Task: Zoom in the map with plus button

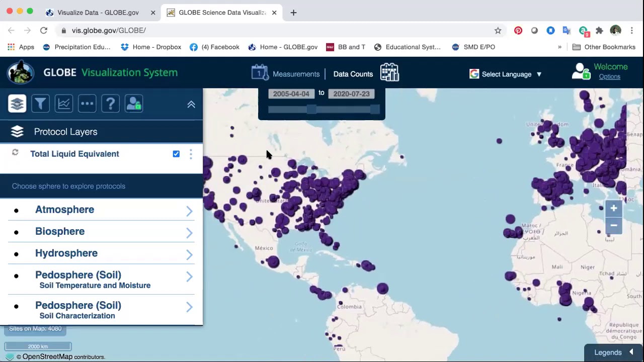Action: tap(613, 208)
